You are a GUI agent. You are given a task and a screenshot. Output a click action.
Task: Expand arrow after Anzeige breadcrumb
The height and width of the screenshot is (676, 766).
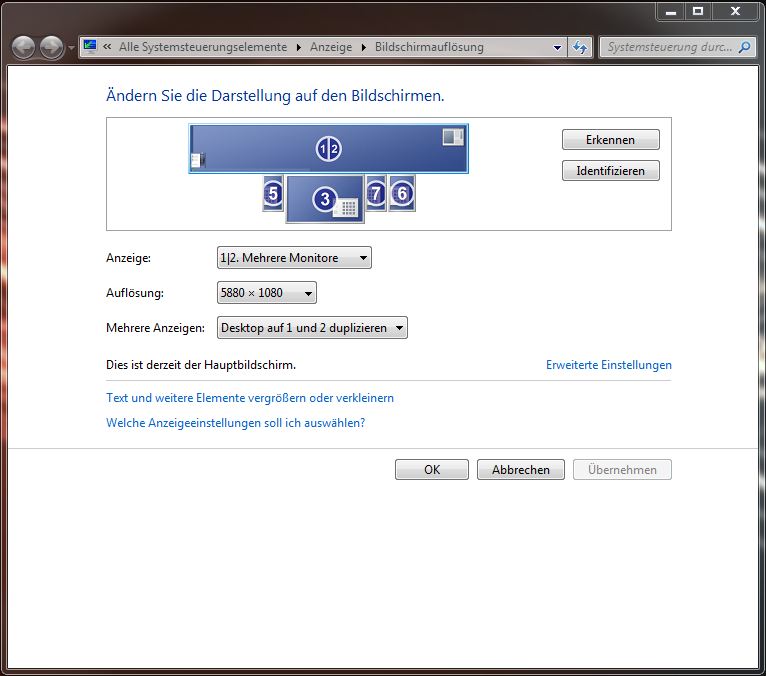pos(363,47)
